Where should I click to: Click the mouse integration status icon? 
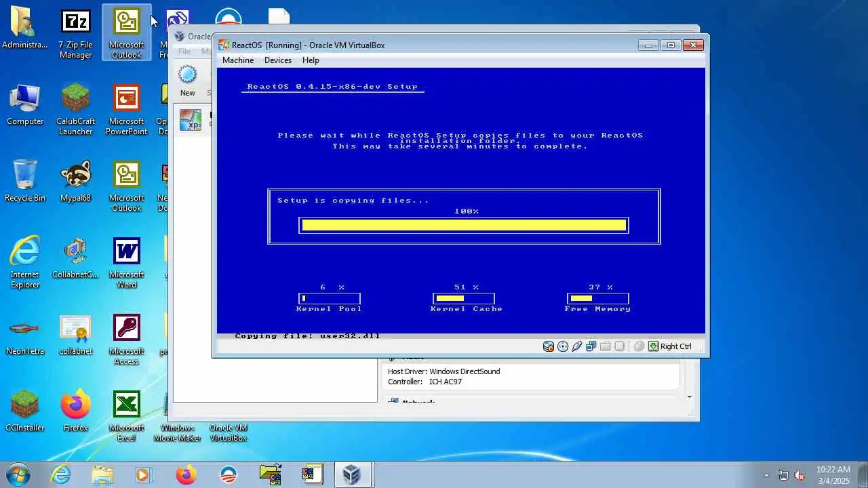point(639,346)
